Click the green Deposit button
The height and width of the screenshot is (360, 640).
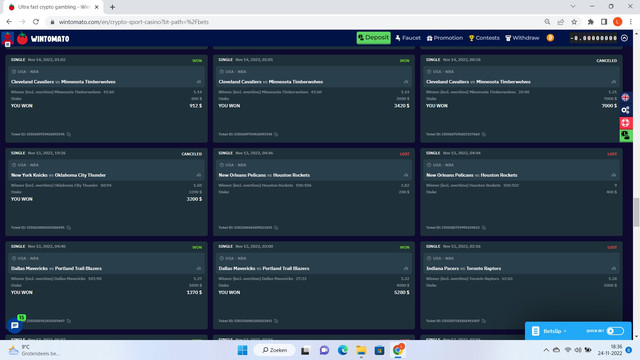pyautogui.click(x=373, y=38)
